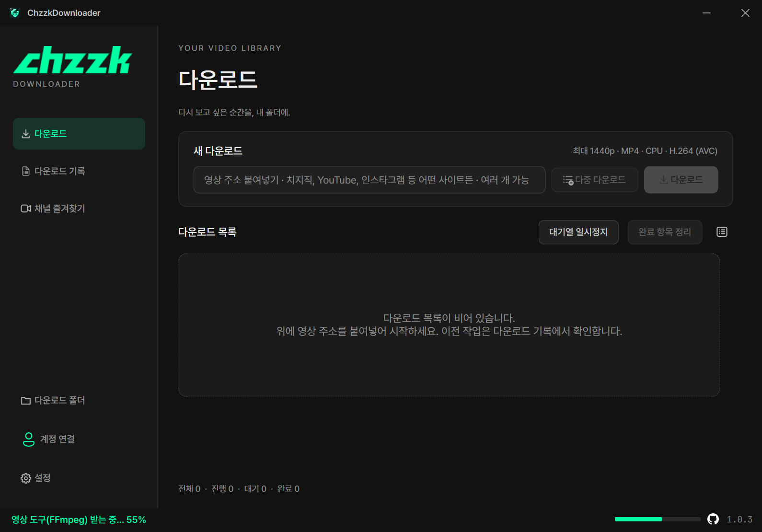Click the user icon beside 계정 연결
This screenshot has width=762, height=532.
pos(29,439)
